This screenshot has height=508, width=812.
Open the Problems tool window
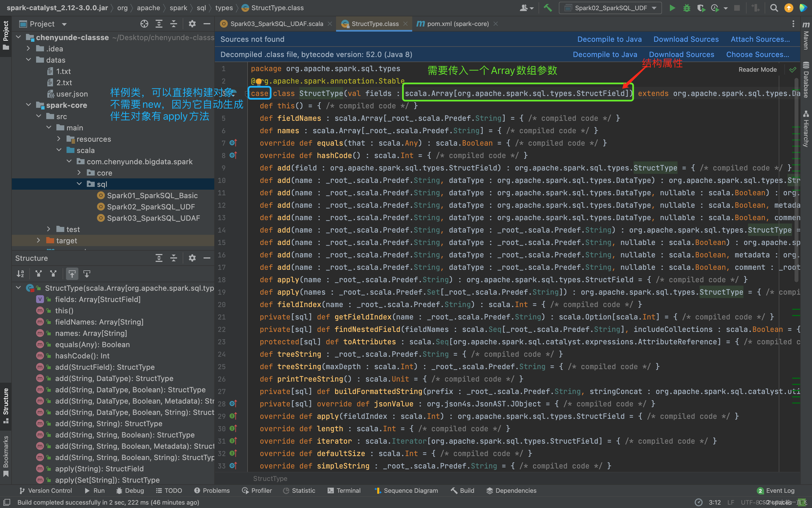point(212,491)
